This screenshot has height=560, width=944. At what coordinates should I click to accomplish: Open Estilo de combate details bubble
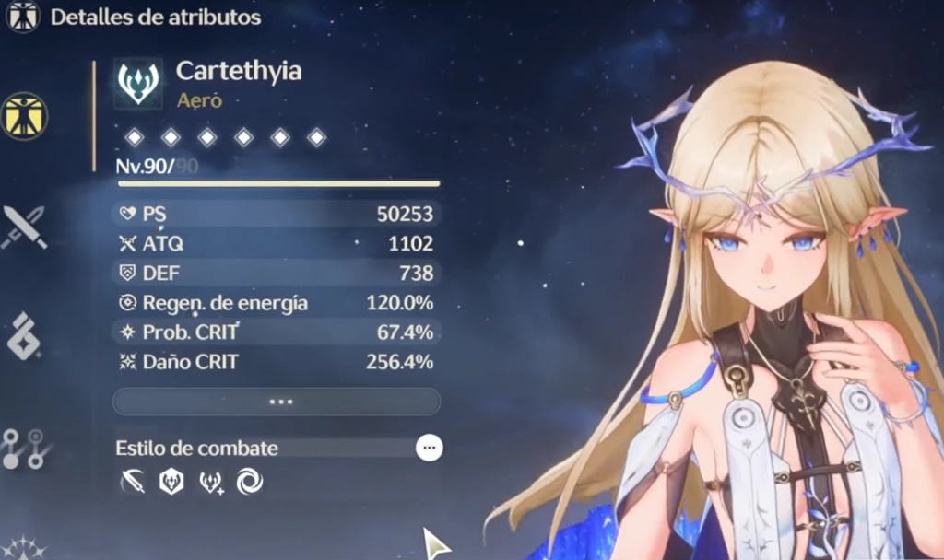coord(430,449)
